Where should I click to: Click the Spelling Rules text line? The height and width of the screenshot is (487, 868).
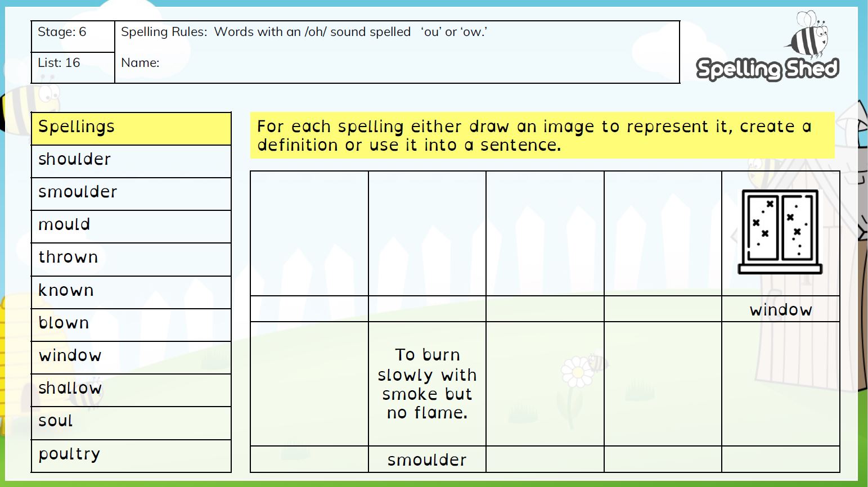[304, 32]
